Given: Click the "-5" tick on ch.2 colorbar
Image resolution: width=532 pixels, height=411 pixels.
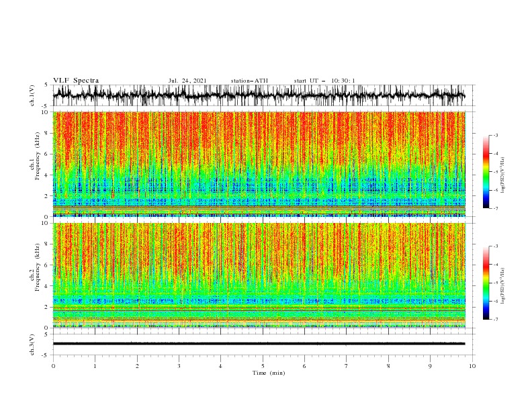Looking at the screenshot, I should tap(495, 283).
